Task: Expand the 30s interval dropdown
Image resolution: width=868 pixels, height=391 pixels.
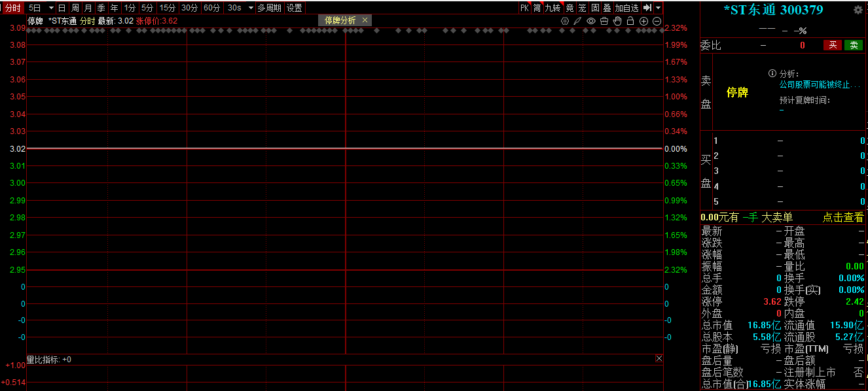Action: 250,8
